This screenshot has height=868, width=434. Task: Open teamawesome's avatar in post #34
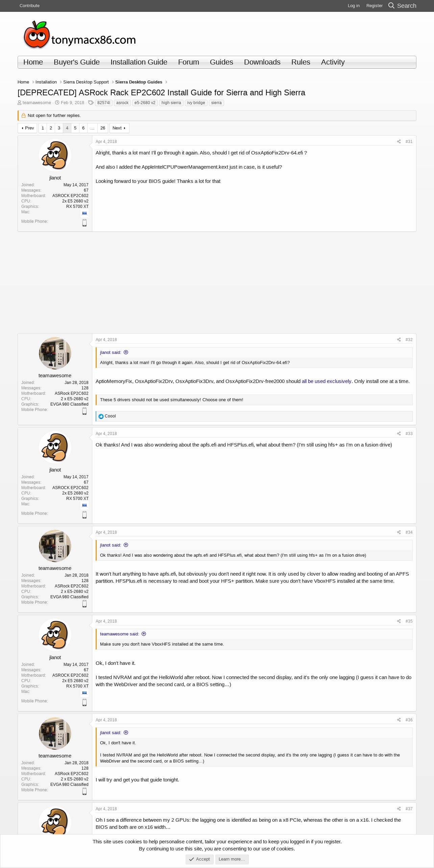(55, 546)
